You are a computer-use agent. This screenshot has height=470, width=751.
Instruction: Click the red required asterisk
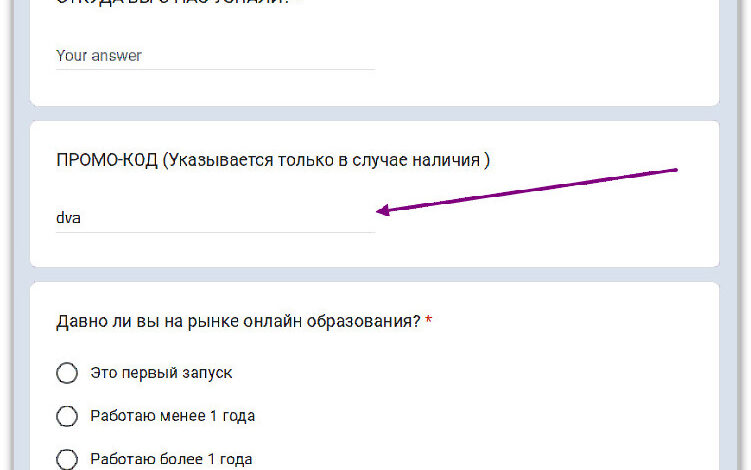click(x=429, y=322)
